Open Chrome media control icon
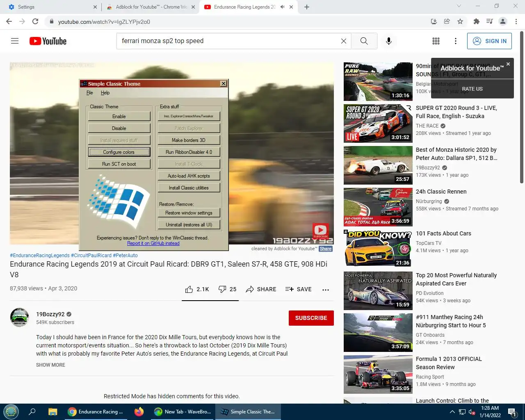The height and width of the screenshot is (420, 525). (489, 21)
